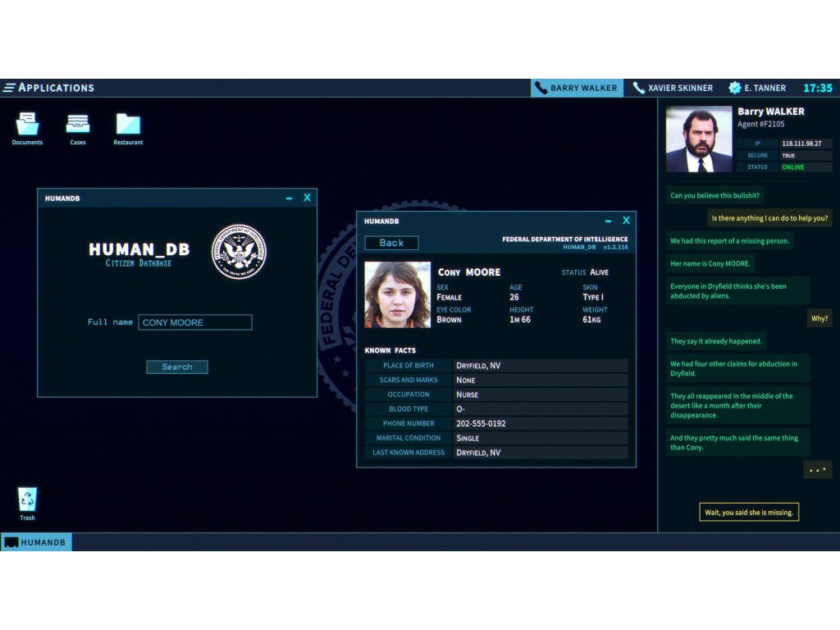Minimize the HumanDB search window
Screen dimensions: 840x630
tap(289, 199)
